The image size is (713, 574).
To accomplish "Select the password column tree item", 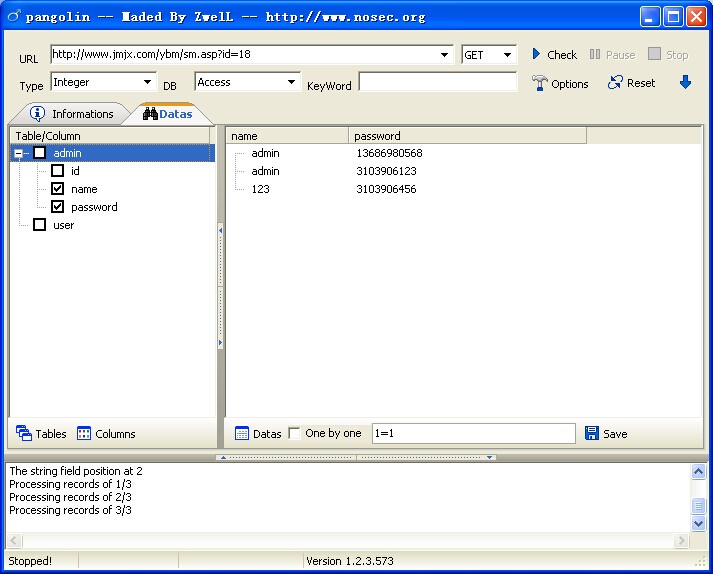I will pos(94,207).
